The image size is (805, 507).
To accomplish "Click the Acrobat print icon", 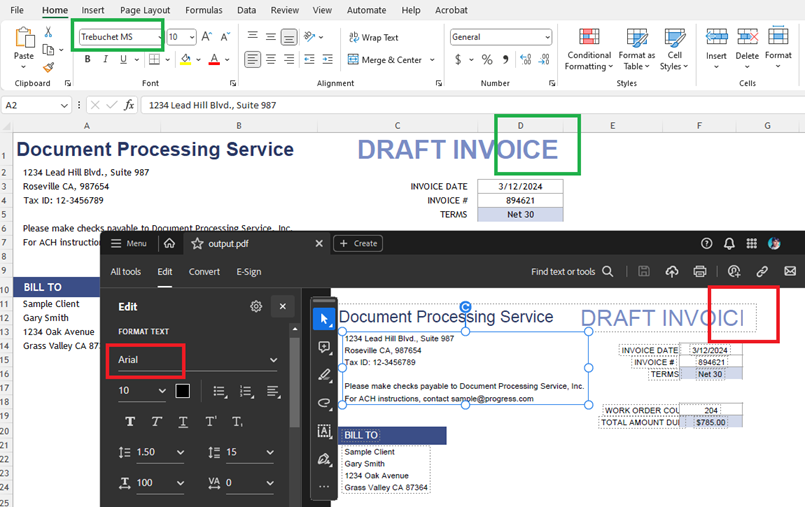I will click(700, 271).
